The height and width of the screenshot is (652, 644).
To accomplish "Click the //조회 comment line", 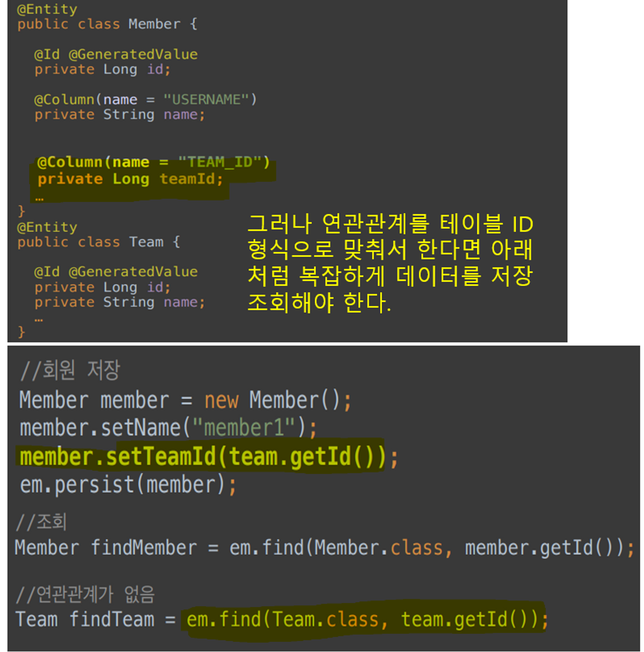I will pyautogui.click(x=41, y=522).
